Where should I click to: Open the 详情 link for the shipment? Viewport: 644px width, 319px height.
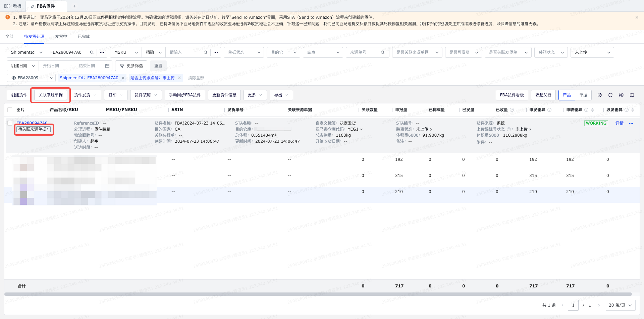619,123
